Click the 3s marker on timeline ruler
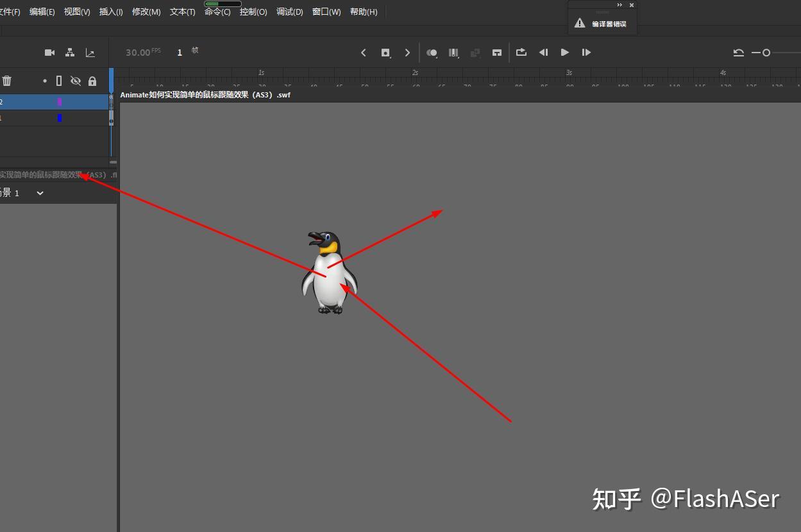This screenshot has width=801, height=532. (569, 72)
